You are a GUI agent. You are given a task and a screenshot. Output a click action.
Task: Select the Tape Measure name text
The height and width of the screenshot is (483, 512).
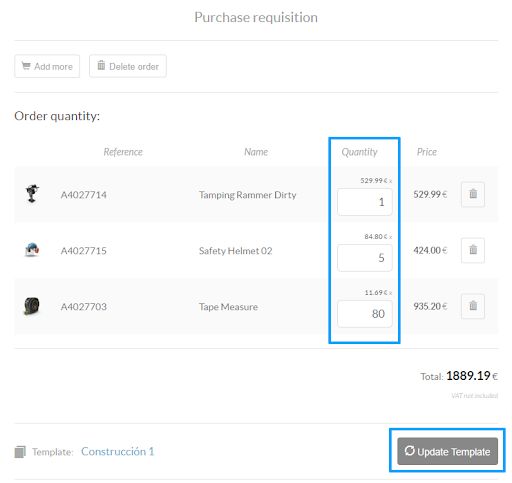coord(228,307)
